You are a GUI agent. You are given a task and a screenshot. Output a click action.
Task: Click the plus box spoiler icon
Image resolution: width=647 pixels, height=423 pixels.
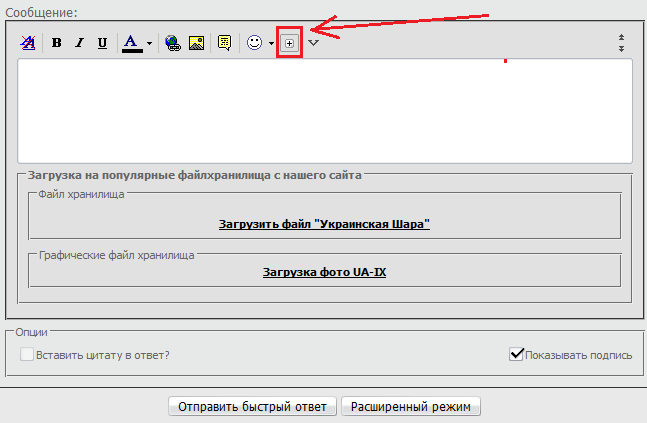(289, 43)
